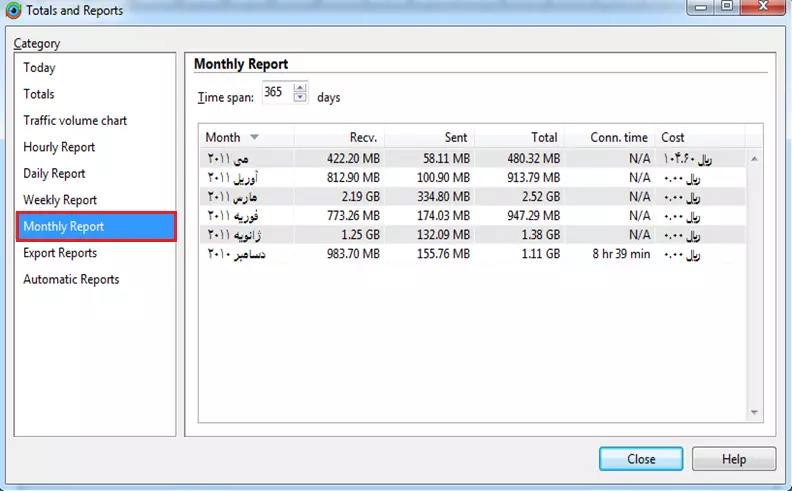Open Help for this dialog

[x=734, y=459]
